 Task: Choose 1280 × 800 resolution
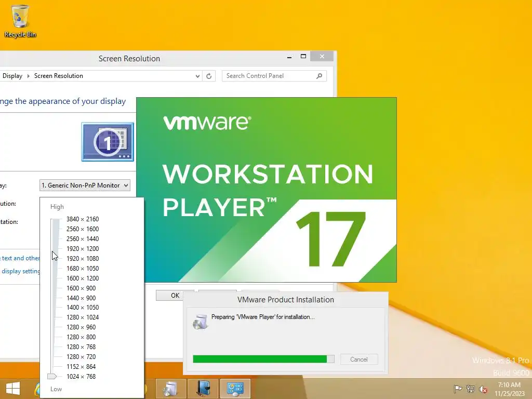point(81,337)
